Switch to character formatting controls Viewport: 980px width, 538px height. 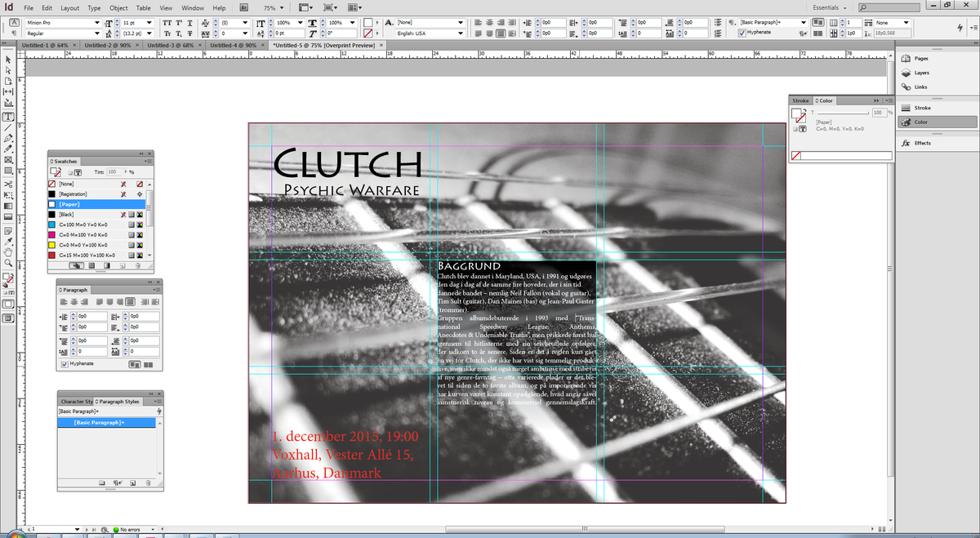click(14, 23)
